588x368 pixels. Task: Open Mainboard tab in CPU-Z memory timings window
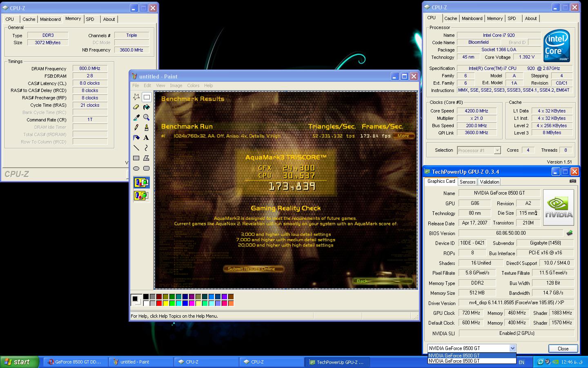click(50, 19)
